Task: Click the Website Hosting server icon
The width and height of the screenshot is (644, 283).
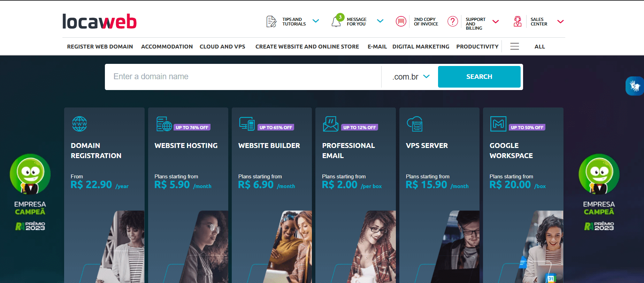Action: point(164,124)
